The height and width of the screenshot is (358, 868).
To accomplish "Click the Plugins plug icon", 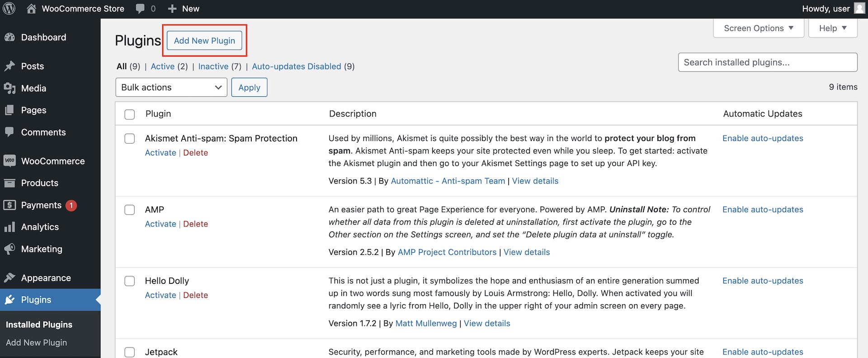I will pyautogui.click(x=9, y=300).
